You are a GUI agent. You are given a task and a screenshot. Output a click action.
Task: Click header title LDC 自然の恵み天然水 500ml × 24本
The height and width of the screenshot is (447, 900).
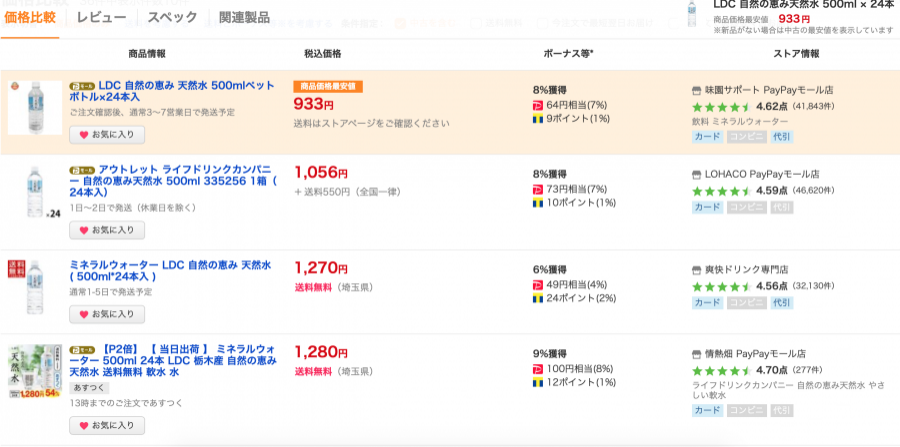click(804, 5)
